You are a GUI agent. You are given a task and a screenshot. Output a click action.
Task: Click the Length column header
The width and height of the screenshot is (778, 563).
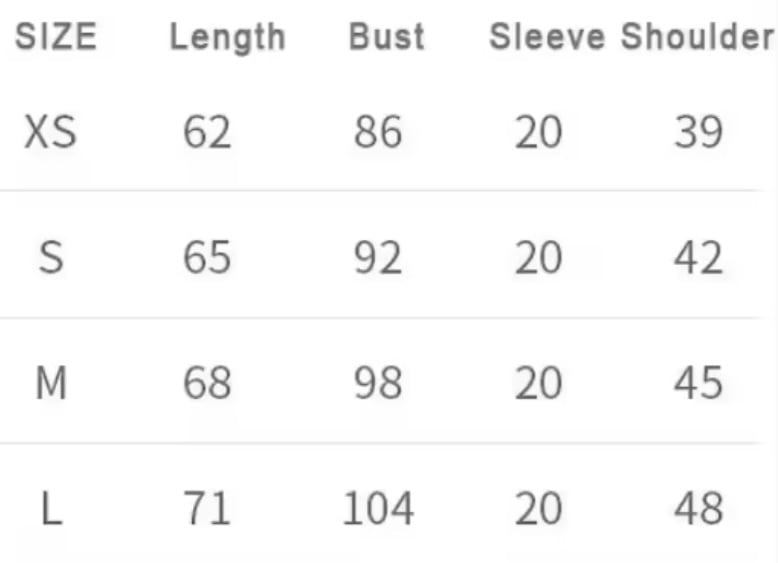(x=227, y=38)
